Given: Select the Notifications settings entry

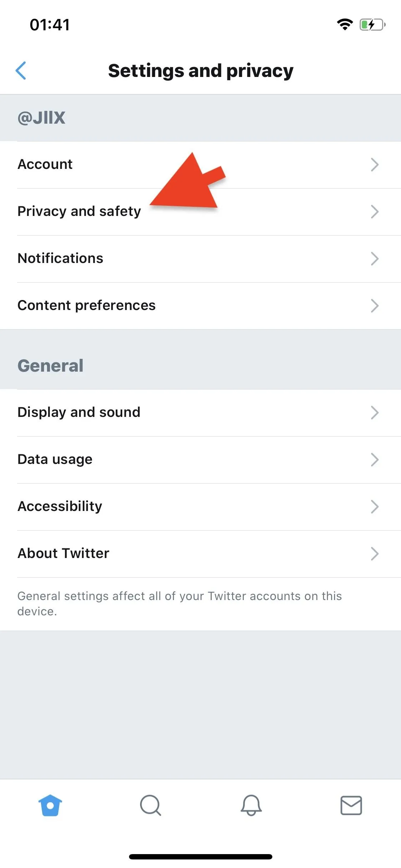Looking at the screenshot, I should (x=200, y=259).
